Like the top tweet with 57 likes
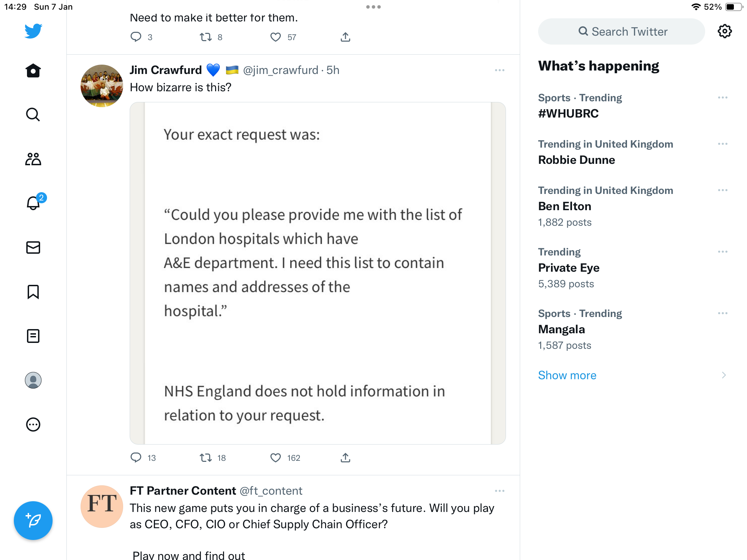The width and height of the screenshot is (747, 560). pos(276,37)
